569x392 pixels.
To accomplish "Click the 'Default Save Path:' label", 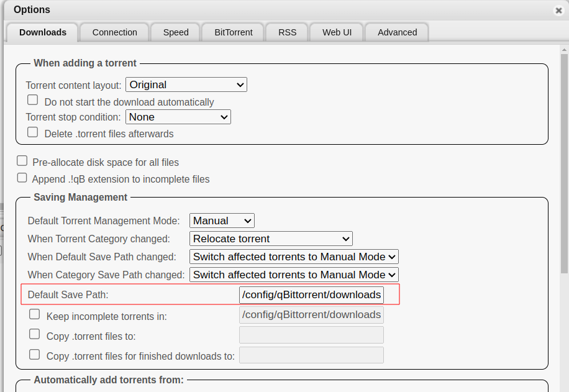I will click(x=68, y=294).
